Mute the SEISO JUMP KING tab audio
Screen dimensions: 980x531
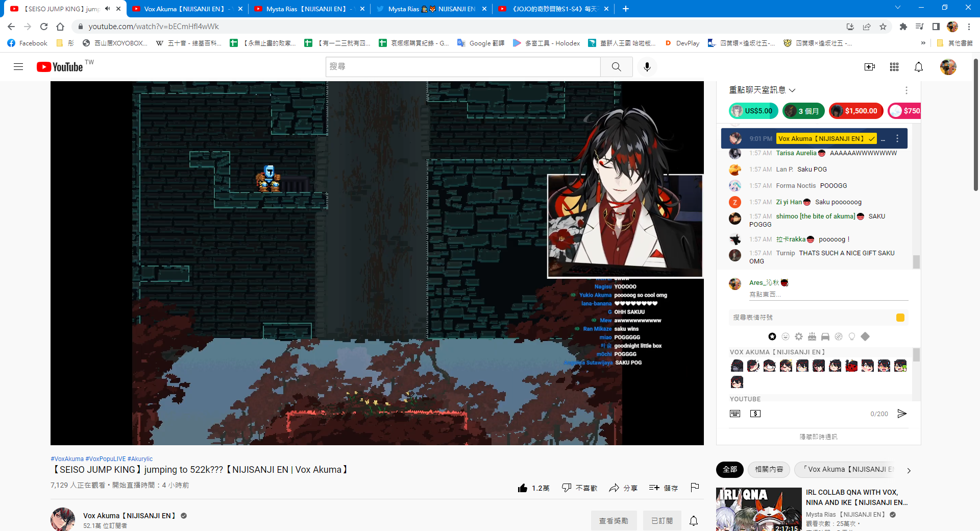107,9
